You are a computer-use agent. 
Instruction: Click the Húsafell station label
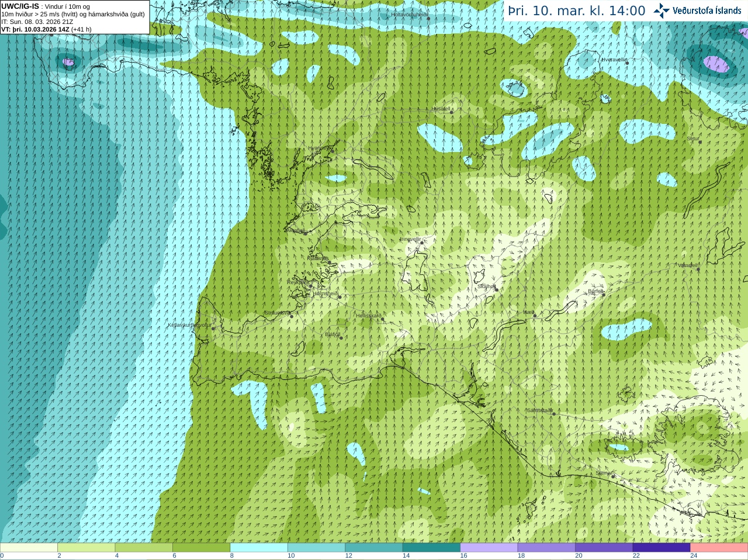[441, 109]
